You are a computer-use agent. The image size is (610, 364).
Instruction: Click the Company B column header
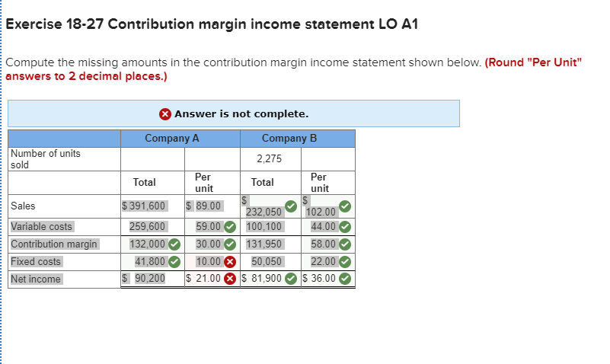pyautogui.click(x=298, y=139)
